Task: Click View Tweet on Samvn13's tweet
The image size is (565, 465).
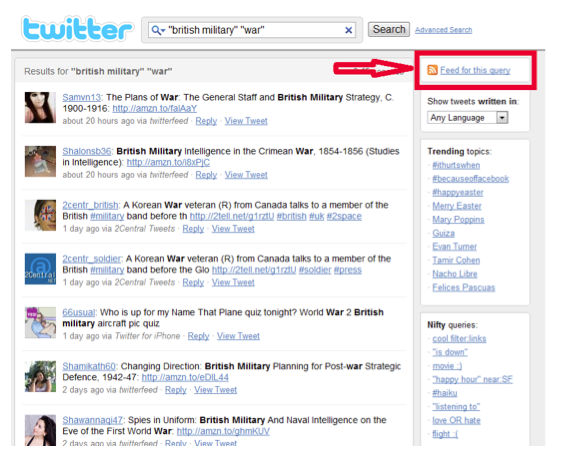Action: coord(246,121)
